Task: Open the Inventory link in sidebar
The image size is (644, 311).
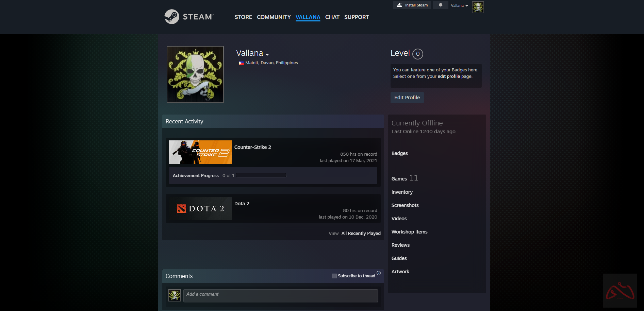Action: (402, 192)
